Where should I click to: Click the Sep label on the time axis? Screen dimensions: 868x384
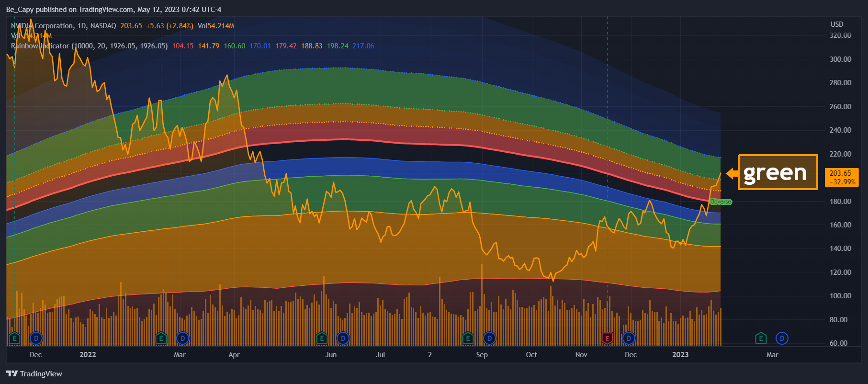coord(482,355)
